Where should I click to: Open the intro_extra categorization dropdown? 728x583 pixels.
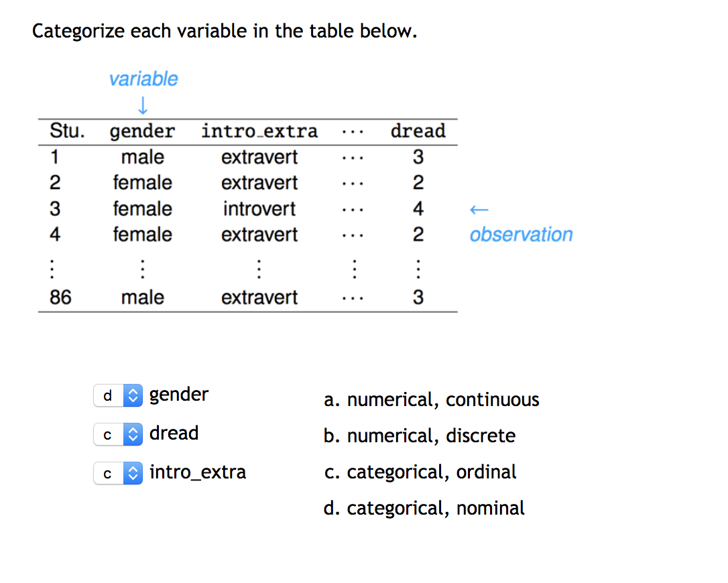(x=107, y=473)
